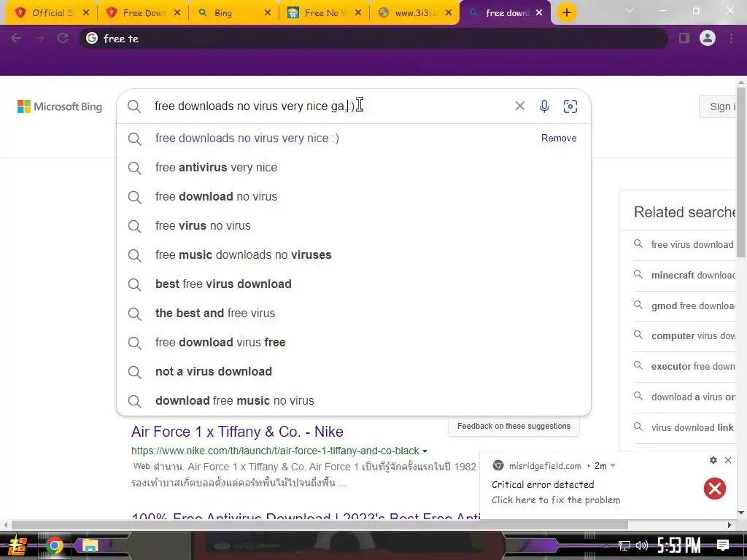Open the Start menu button
Viewport: 747px width, 560px height.
pos(18,545)
